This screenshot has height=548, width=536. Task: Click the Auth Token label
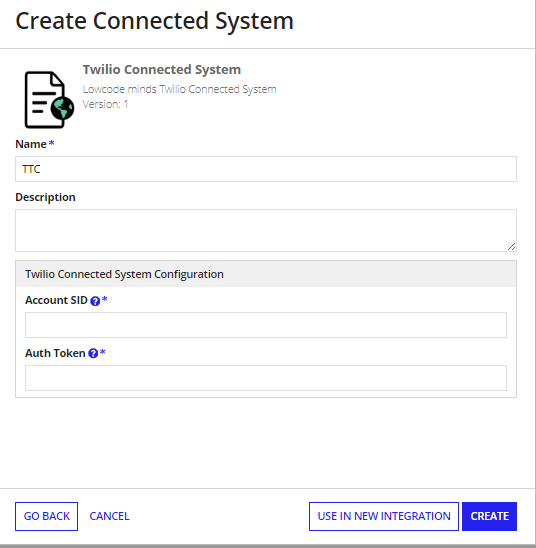[55, 353]
